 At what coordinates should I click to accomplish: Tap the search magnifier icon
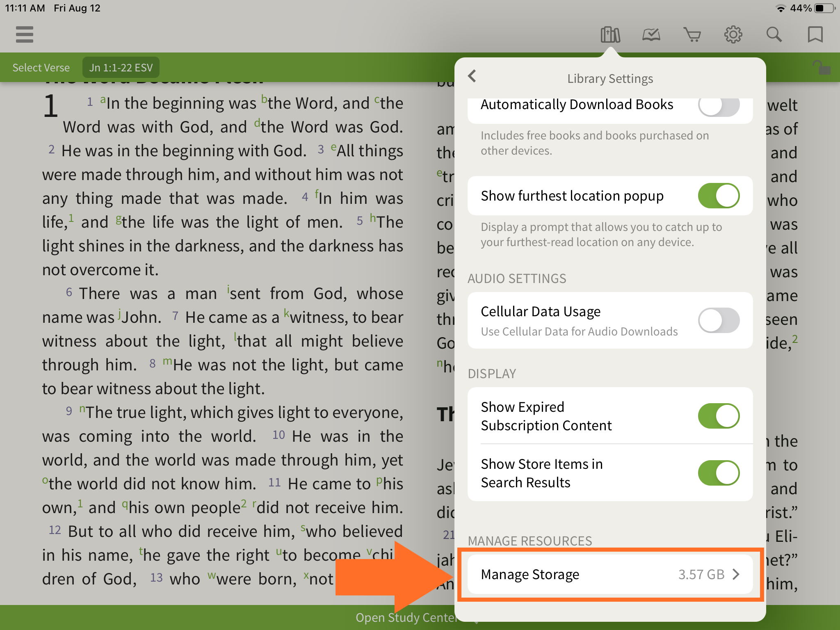[774, 35]
